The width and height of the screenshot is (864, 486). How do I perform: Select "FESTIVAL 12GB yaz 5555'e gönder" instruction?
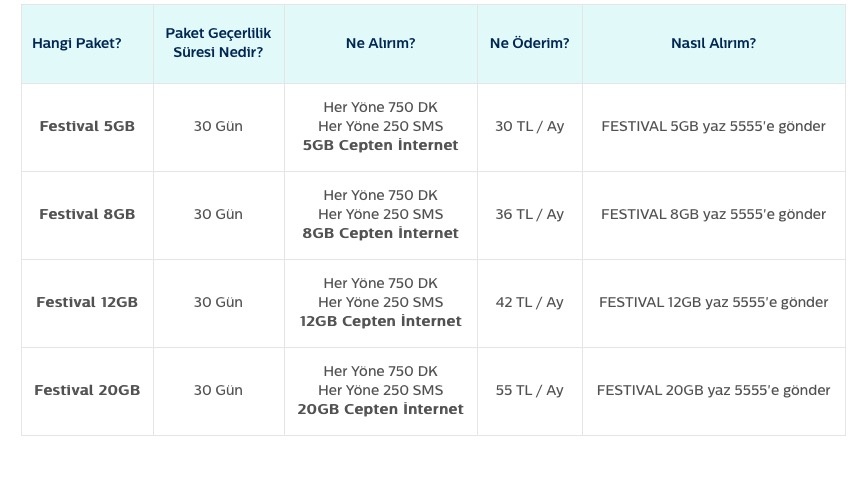pos(713,302)
